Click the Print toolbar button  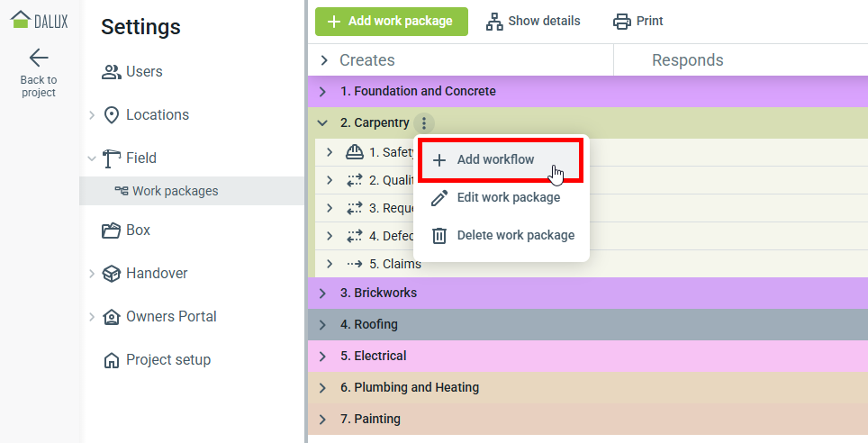point(637,21)
